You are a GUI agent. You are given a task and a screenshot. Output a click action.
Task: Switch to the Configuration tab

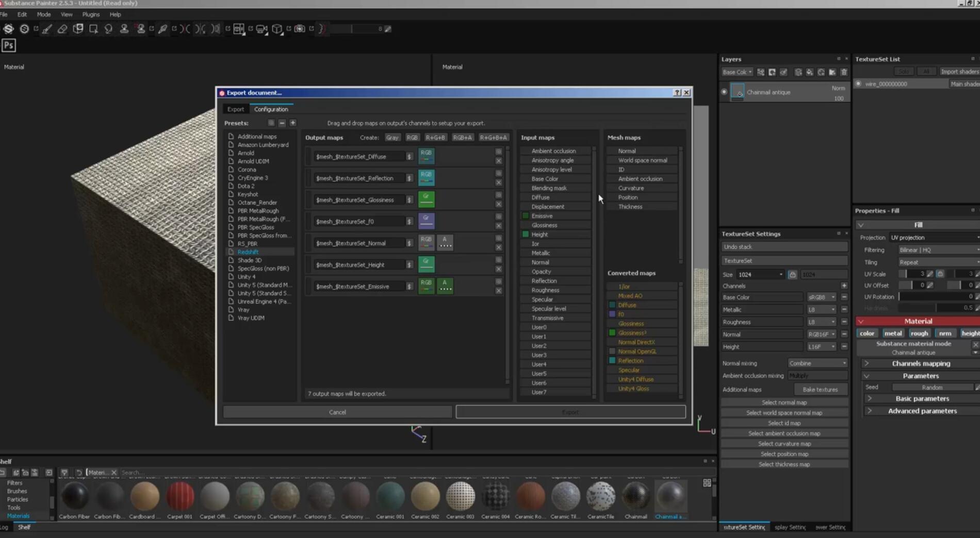pyautogui.click(x=271, y=109)
